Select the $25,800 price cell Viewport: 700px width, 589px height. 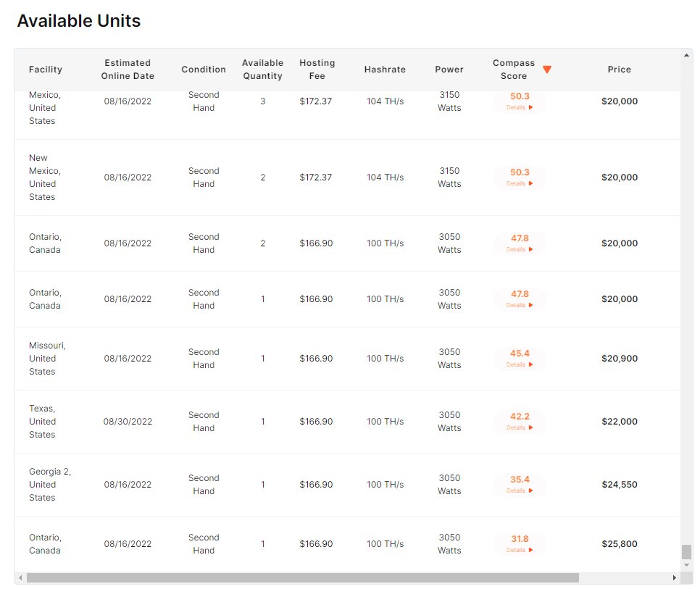pyautogui.click(x=619, y=543)
